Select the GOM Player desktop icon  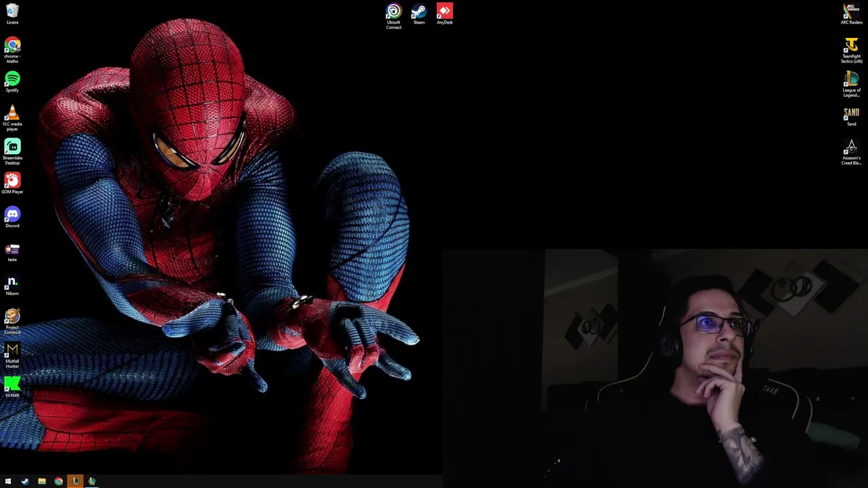click(x=12, y=183)
